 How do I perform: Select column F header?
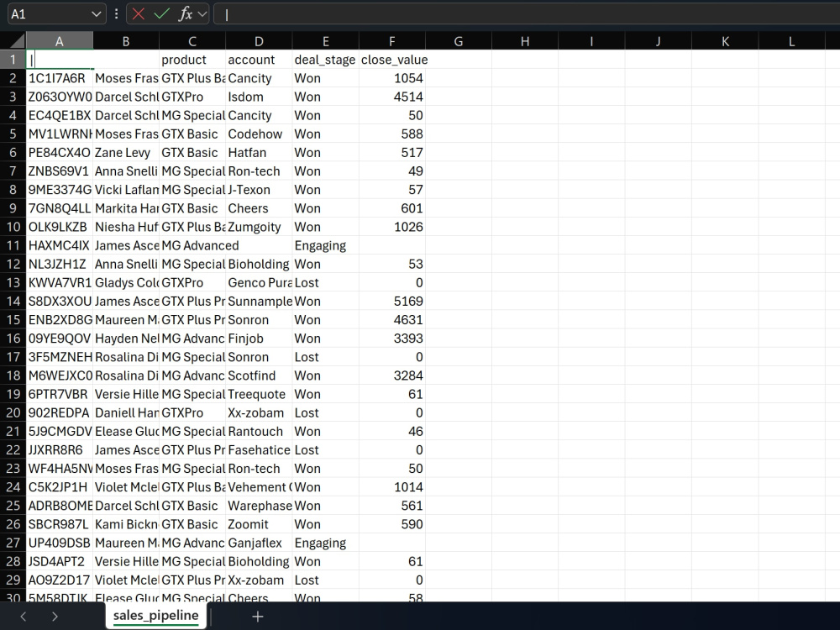pyautogui.click(x=392, y=41)
